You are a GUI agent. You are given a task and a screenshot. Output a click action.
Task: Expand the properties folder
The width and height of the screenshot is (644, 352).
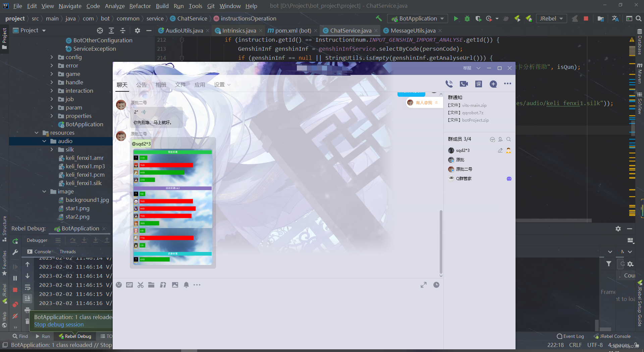52,116
